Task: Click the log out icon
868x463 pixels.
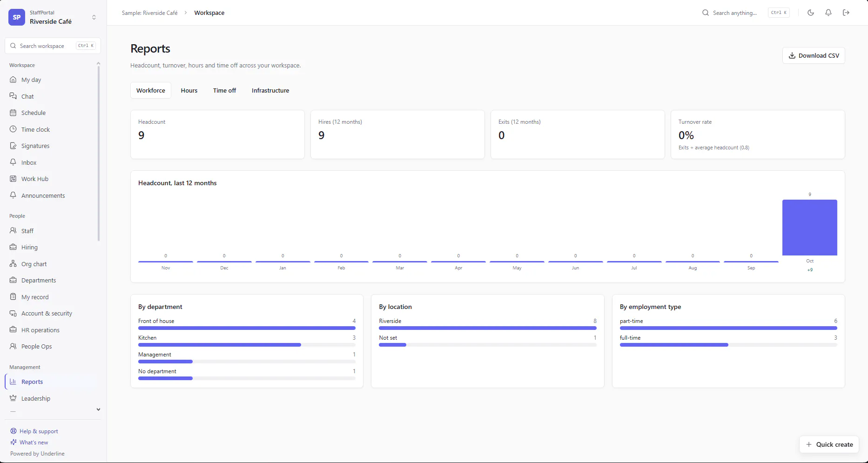Action: 846,13
